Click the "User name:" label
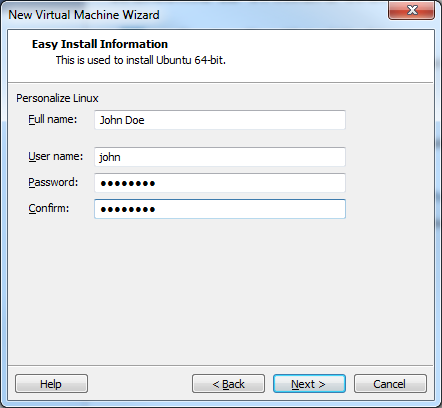This screenshot has width=442, height=408. pyautogui.click(x=56, y=156)
